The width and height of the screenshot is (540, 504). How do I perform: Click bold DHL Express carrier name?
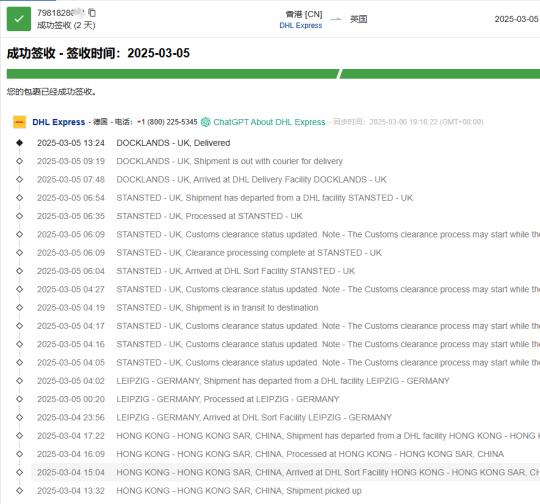click(x=59, y=122)
